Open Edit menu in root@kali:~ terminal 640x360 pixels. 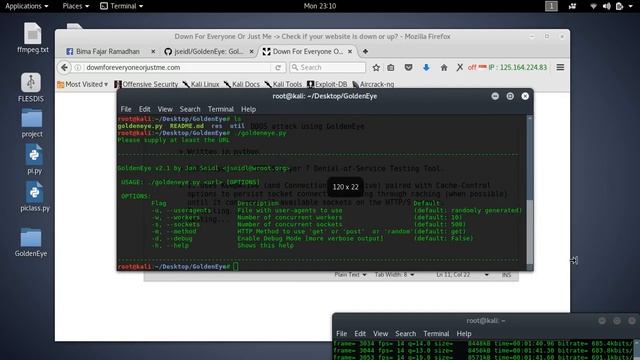point(360,333)
